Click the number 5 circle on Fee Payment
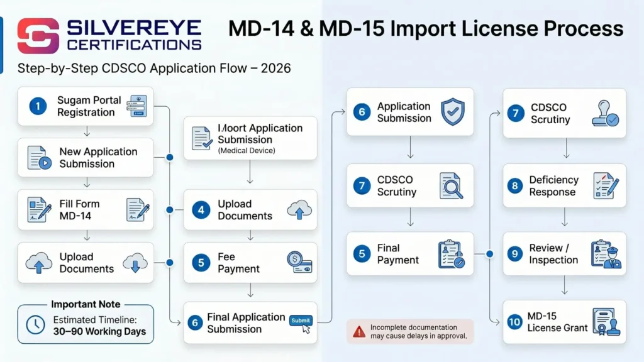The image size is (644, 362). [201, 263]
